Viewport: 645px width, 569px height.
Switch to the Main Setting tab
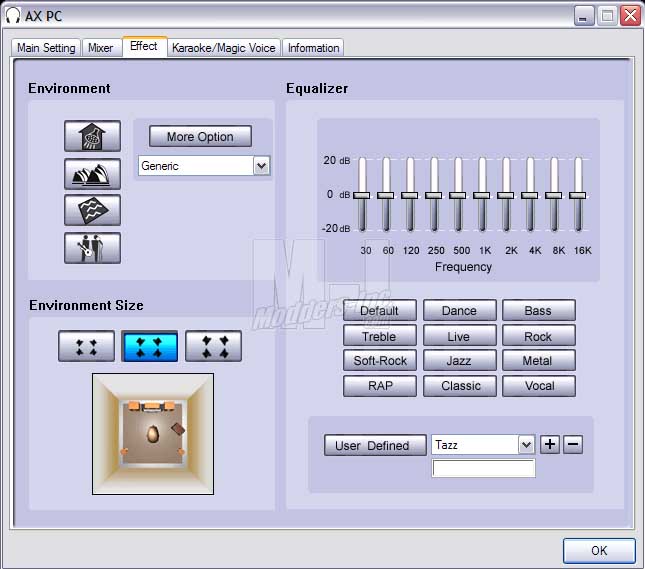[x=46, y=48]
